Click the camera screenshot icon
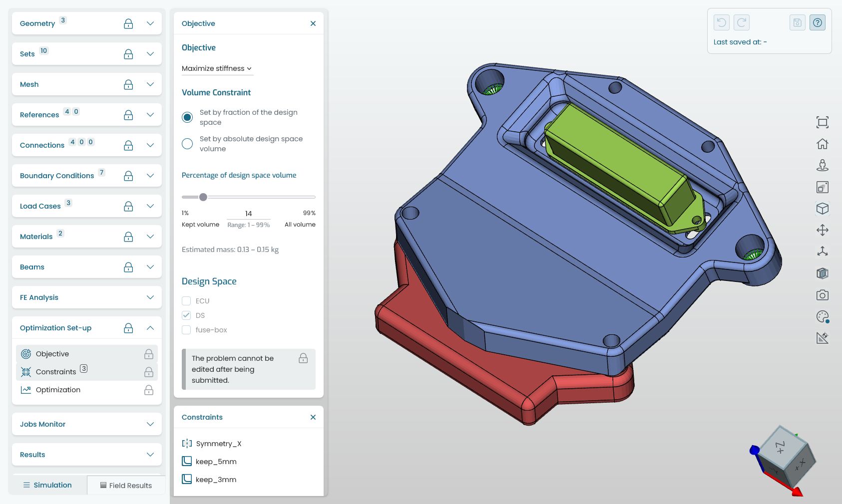The width and height of the screenshot is (842, 504). pos(823,295)
